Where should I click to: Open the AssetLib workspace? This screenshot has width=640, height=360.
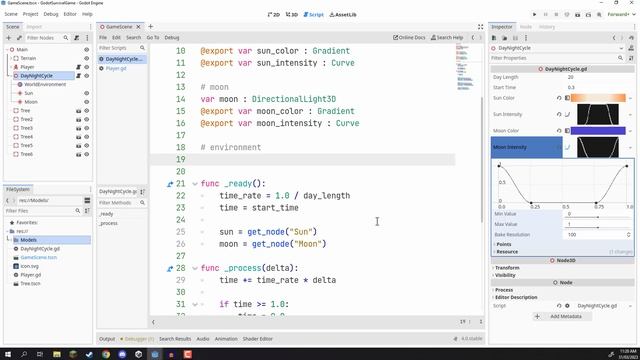(343, 14)
